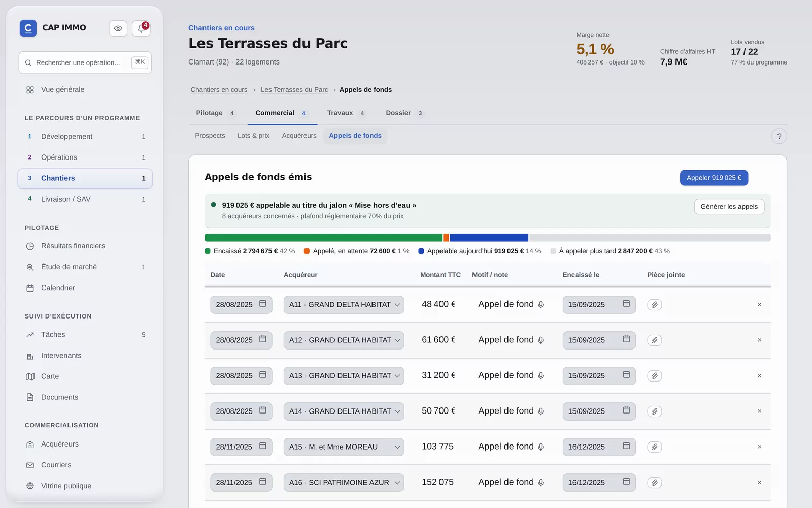Follow the Chantiers en cours breadcrumb link
The height and width of the screenshot is (508, 812).
pos(219,90)
